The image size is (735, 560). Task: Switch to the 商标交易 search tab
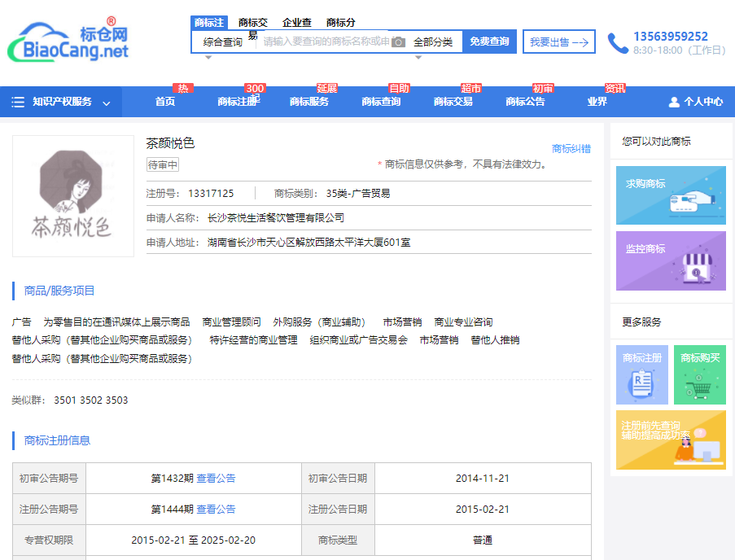click(253, 23)
